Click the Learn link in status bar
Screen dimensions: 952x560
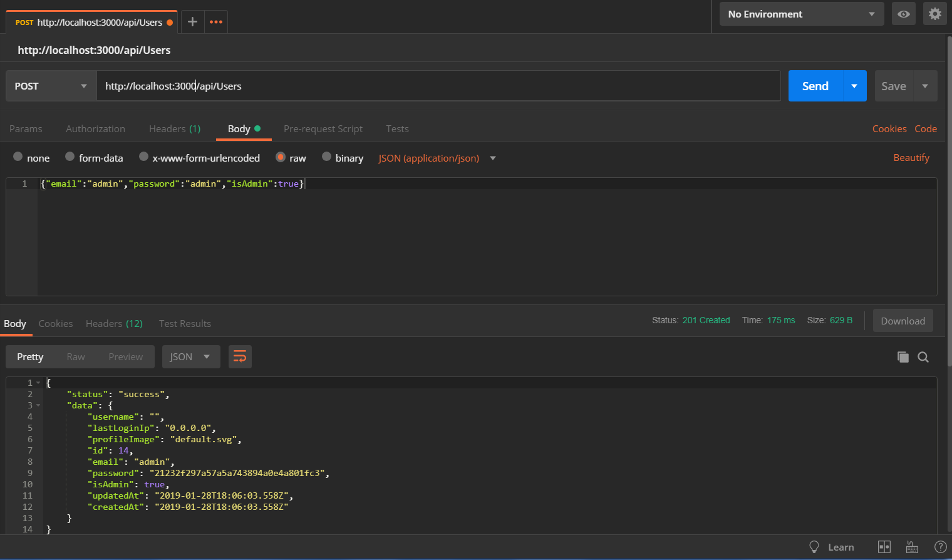pyautogui.click(x=841, y=547)
